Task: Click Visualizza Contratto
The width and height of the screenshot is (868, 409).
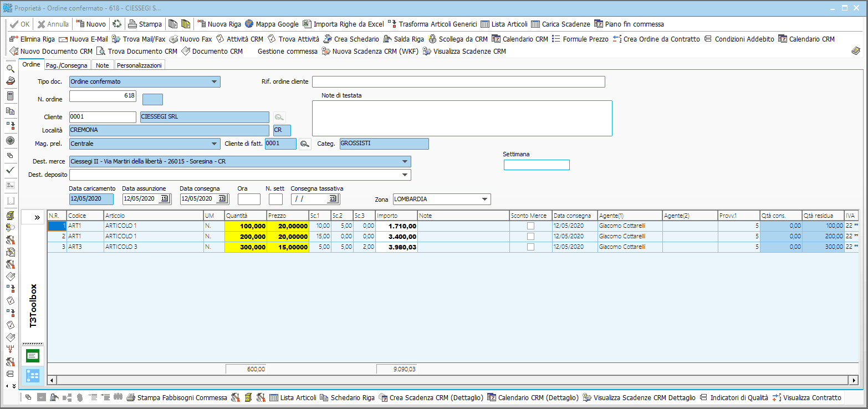Action: click(x=806, y=397)
